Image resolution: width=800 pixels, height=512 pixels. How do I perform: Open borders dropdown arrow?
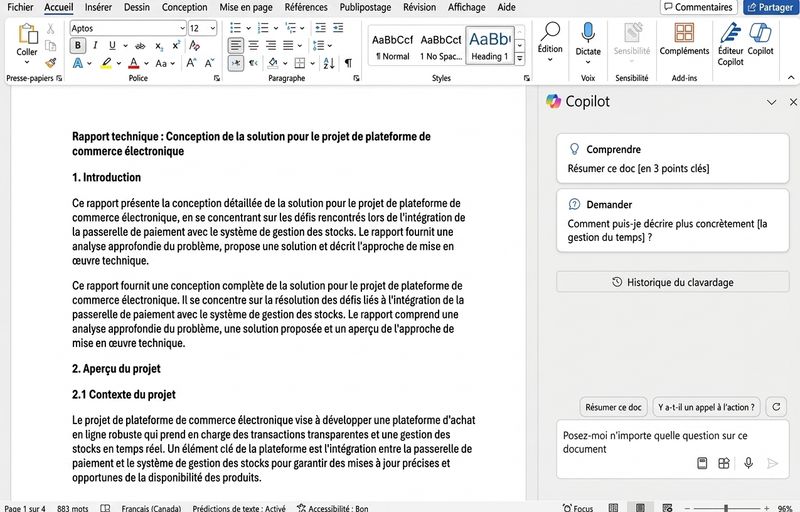[312, 63]
